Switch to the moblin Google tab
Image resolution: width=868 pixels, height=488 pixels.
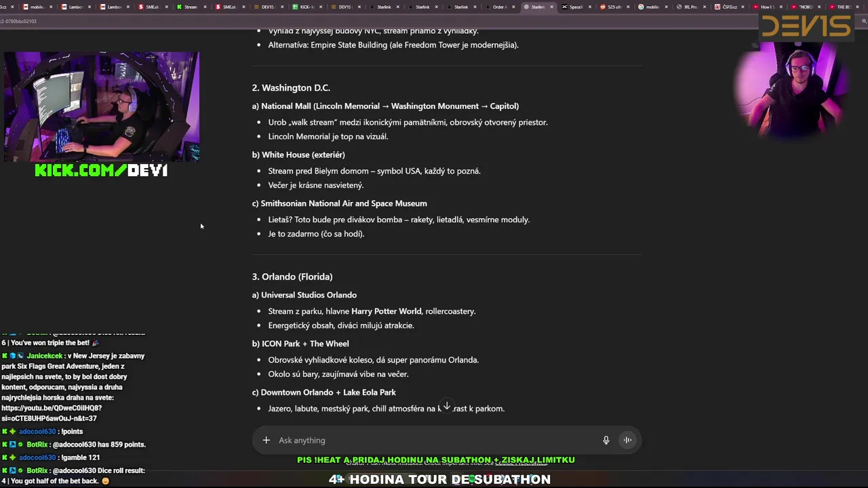651,7
